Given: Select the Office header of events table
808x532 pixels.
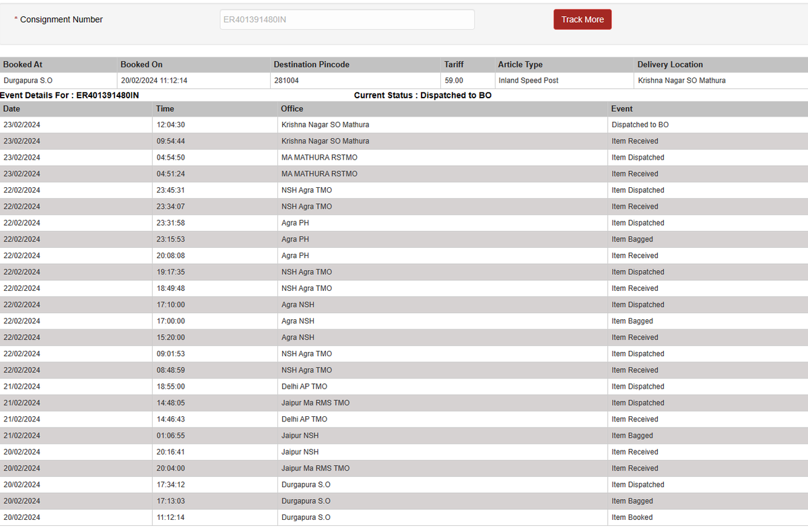Looking at the screenshot, I should [292, 108].
